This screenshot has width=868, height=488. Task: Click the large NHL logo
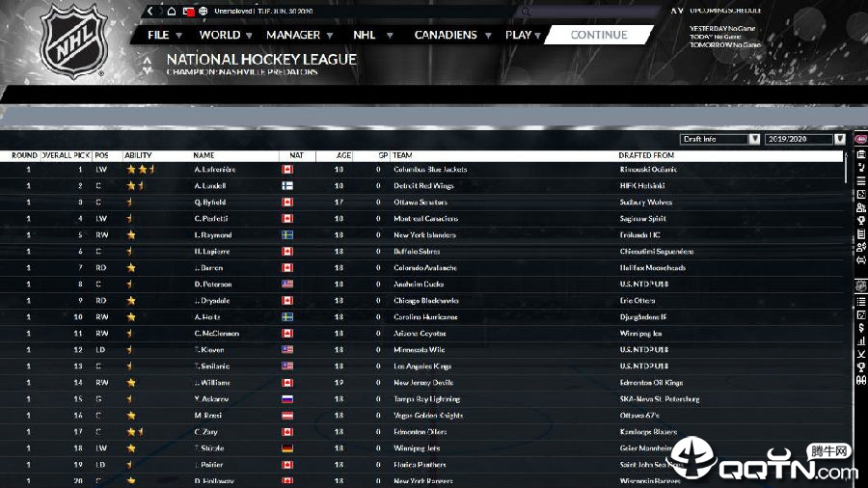point(73,41)
